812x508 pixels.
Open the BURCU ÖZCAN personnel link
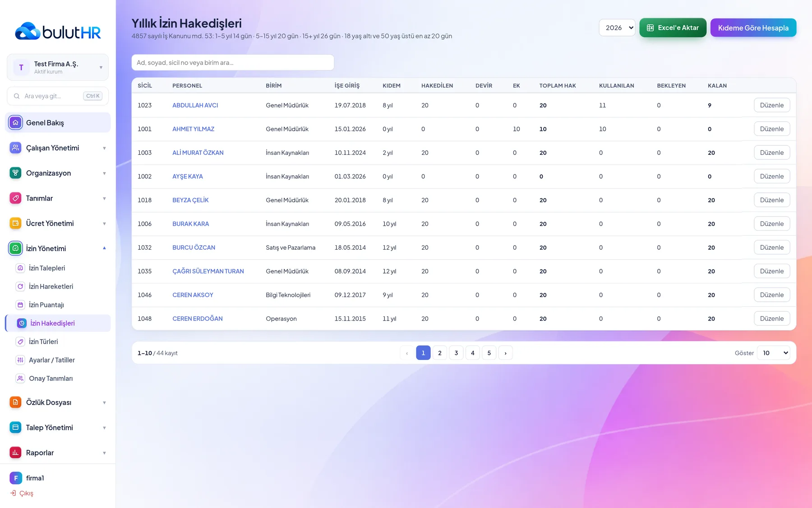tap(194, 247)
